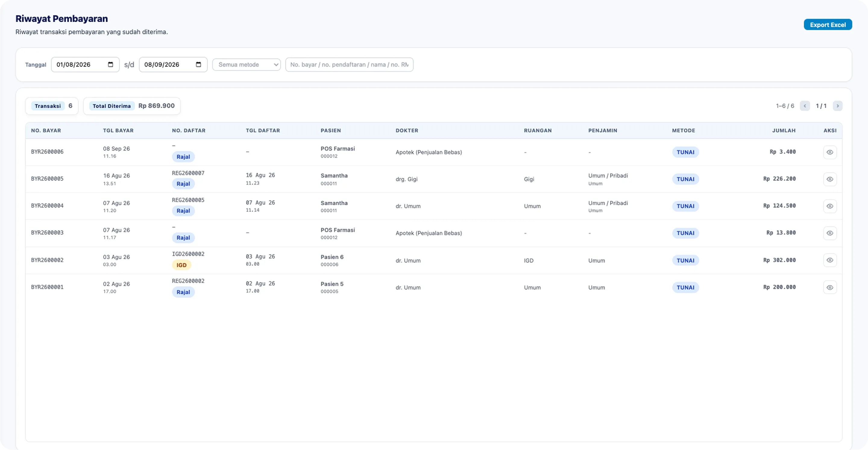Select payment number BYR2600001
This screenshot has height=450, width=868.
pyautogui.click(x=47, y=287)
